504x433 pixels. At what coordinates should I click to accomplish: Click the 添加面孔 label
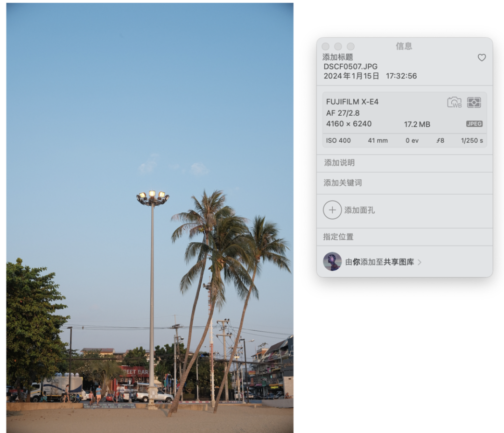359,210
